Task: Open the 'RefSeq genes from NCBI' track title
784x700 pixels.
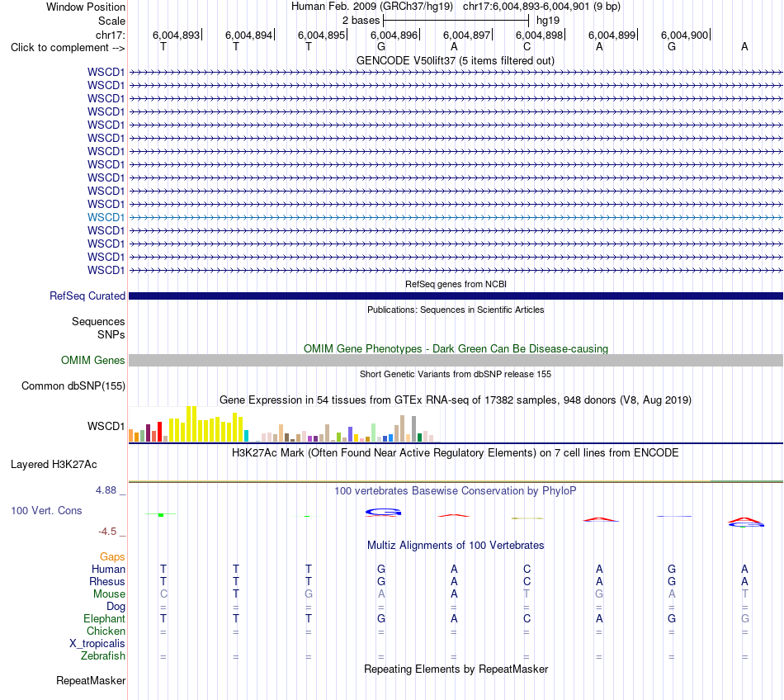Action: click(x=456, y=284)
